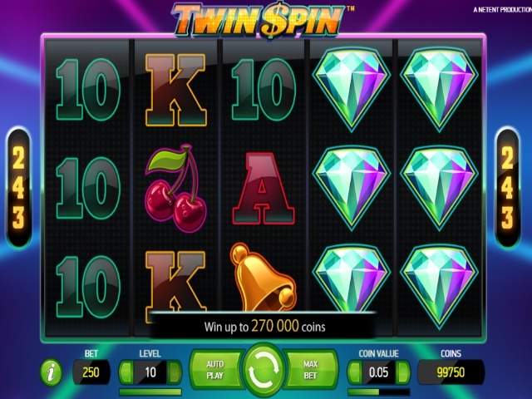Image resolution: width=532 pixels, height=399 pixels.
Task: Click the middle 10 symbol on reel one
Action: 88,188
